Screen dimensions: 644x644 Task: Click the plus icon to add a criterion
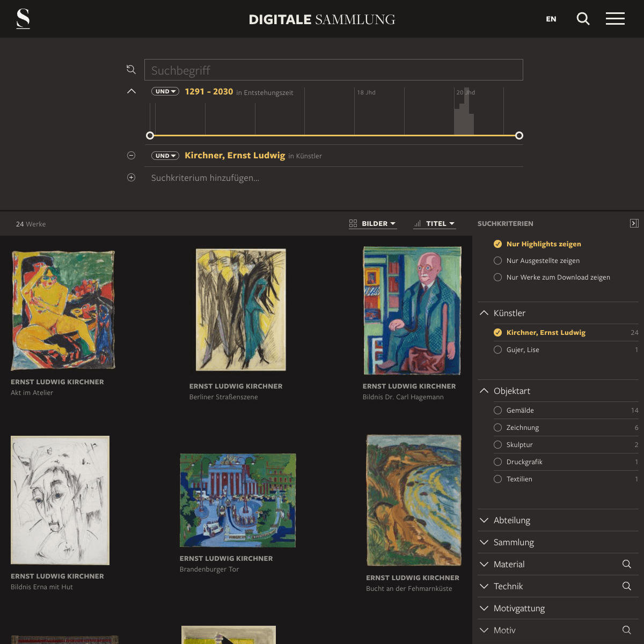click(131, 178)
